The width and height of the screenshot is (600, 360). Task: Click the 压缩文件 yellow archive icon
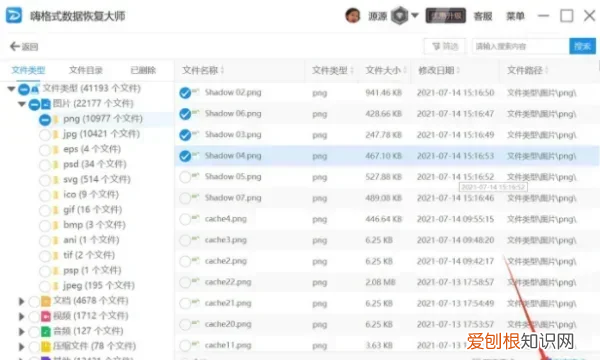point(46,347)
